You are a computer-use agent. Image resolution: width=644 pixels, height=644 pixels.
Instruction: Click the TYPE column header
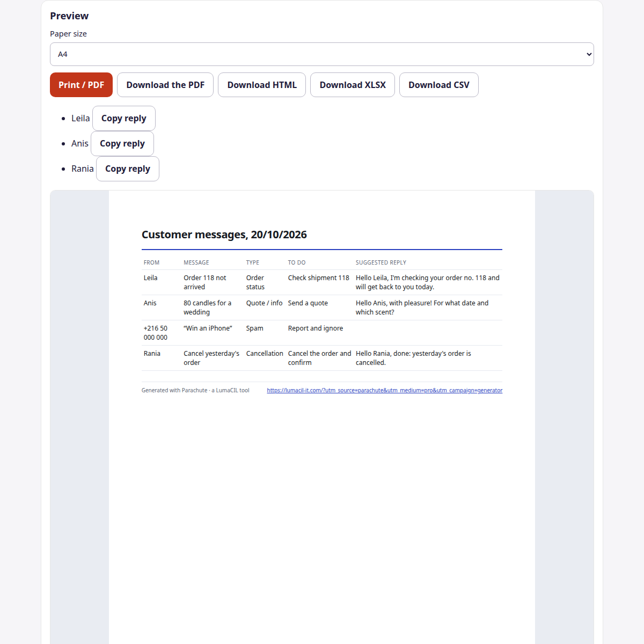(253, 262)
